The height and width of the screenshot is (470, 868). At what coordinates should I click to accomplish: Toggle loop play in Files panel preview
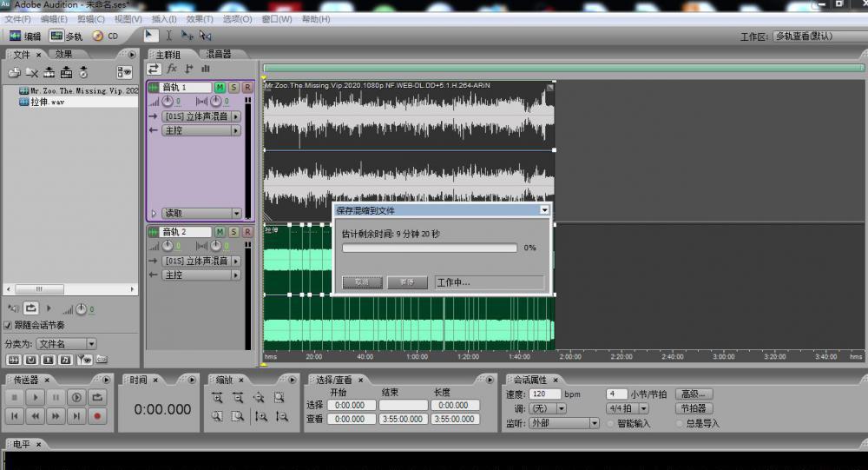click(31, 308)
